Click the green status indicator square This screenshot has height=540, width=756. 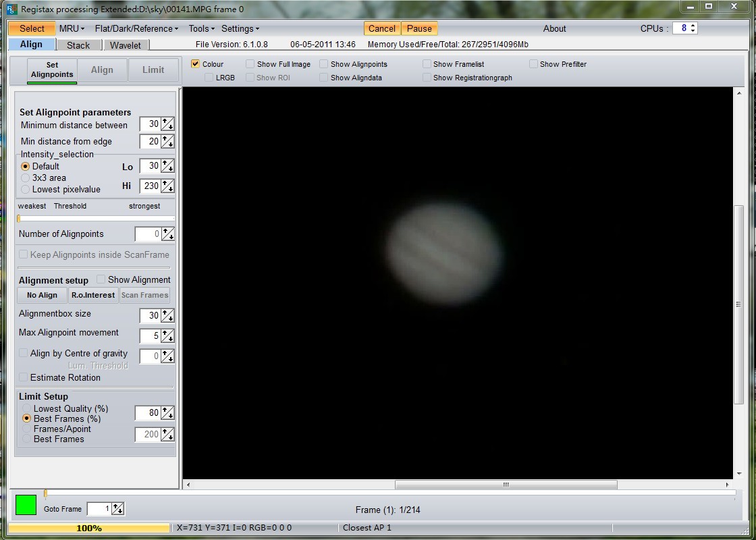[x=26, y=505]
